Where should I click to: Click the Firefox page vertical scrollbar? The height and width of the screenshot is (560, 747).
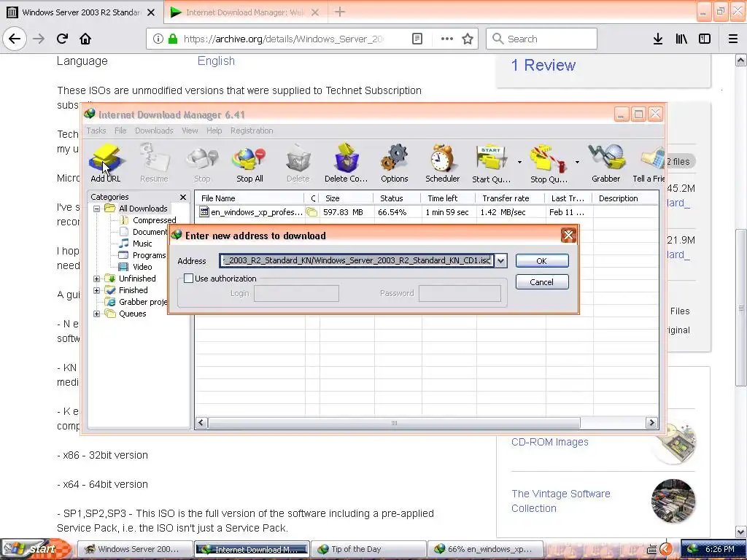click(741, 307)
